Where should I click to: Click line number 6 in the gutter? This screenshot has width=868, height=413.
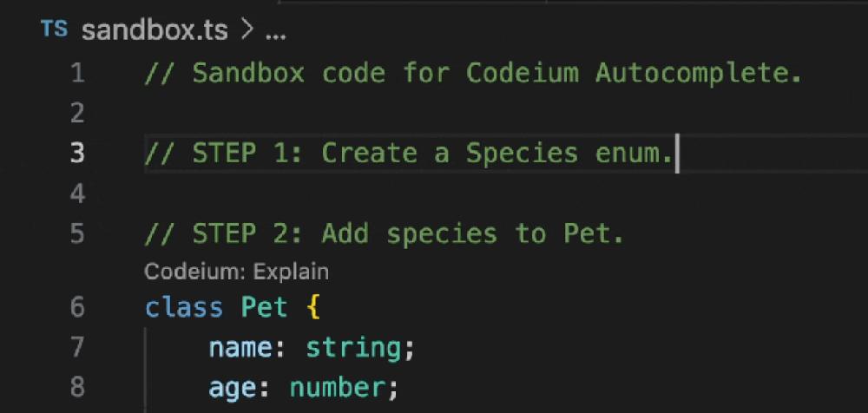point(78,308)
